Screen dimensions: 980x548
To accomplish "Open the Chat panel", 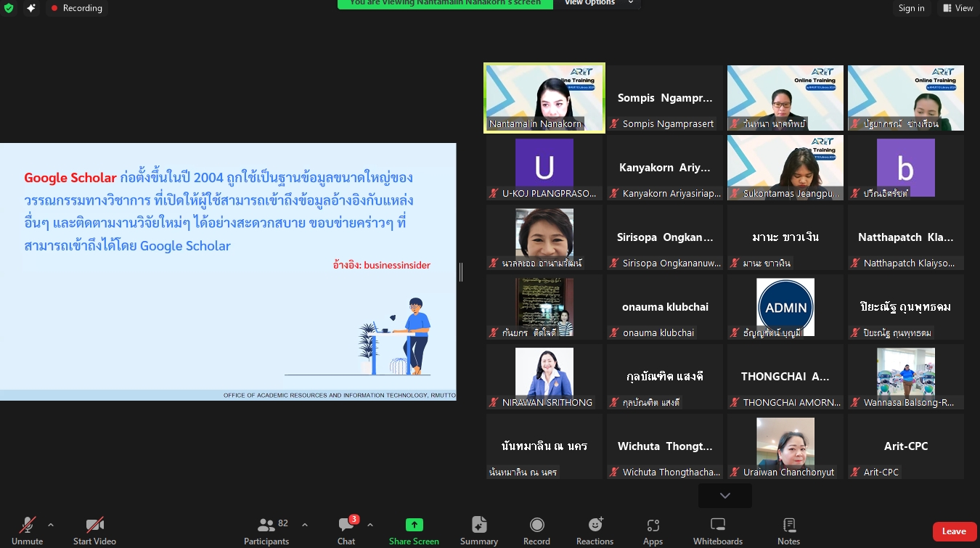I will tap(347, 531).
